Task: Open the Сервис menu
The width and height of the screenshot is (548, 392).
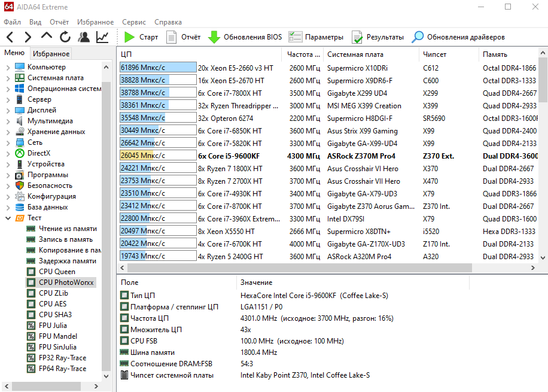Action: point(133,22)
